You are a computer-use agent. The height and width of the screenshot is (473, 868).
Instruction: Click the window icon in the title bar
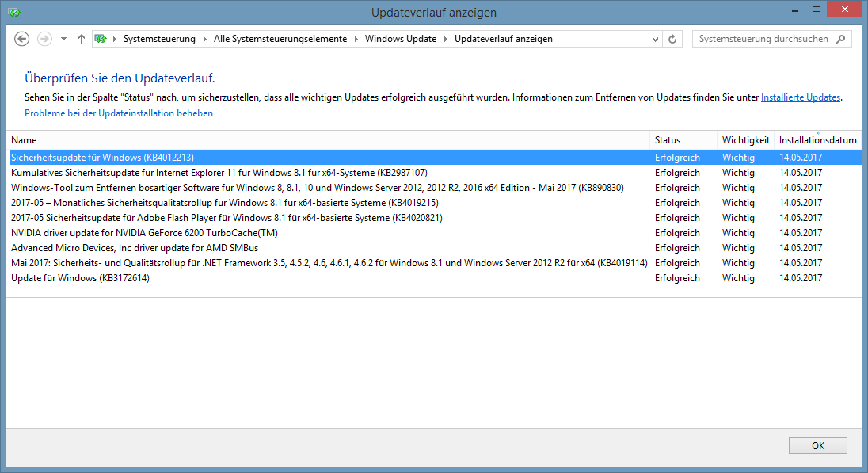[x=14, y=12]
